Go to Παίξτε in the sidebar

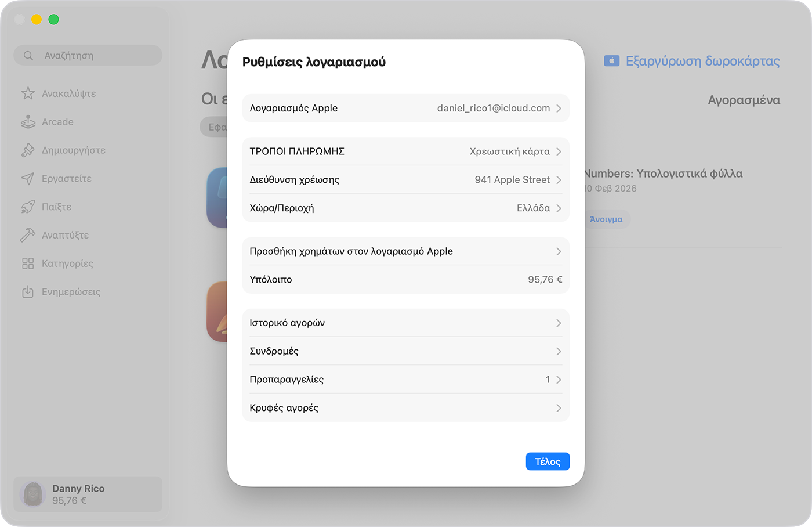tap(57, 207)
